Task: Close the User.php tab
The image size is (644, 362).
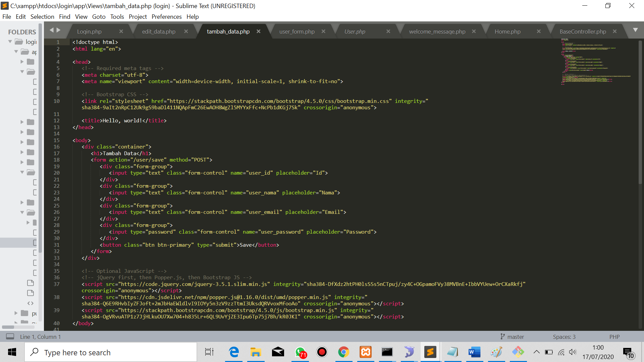Action: click(388, 31)
